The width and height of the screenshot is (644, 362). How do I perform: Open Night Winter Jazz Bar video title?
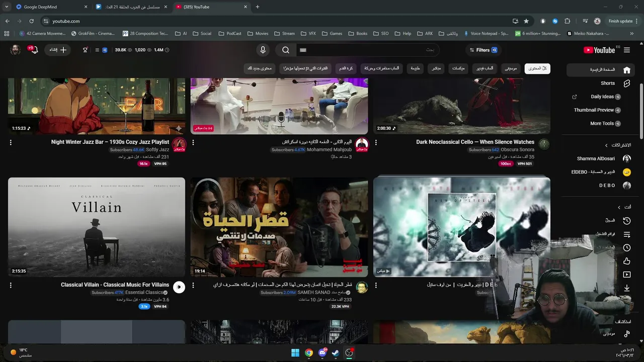click(x=110, y=142)
